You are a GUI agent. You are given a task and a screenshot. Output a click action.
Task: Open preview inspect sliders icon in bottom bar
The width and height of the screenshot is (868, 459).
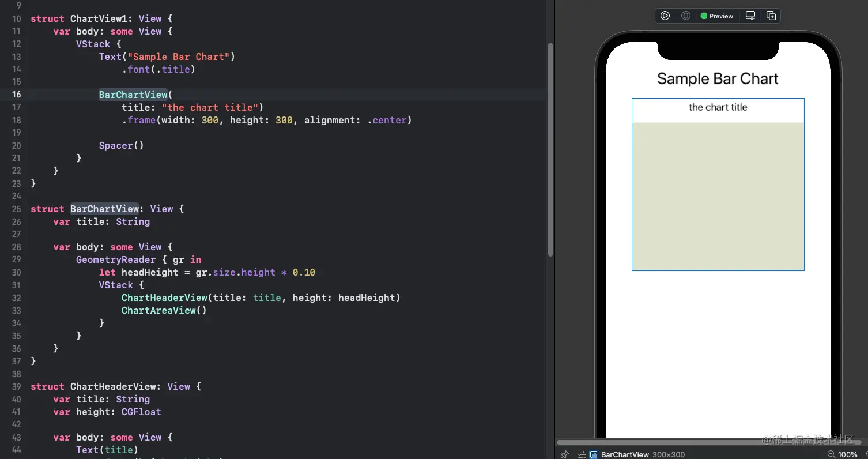[581, 454]
